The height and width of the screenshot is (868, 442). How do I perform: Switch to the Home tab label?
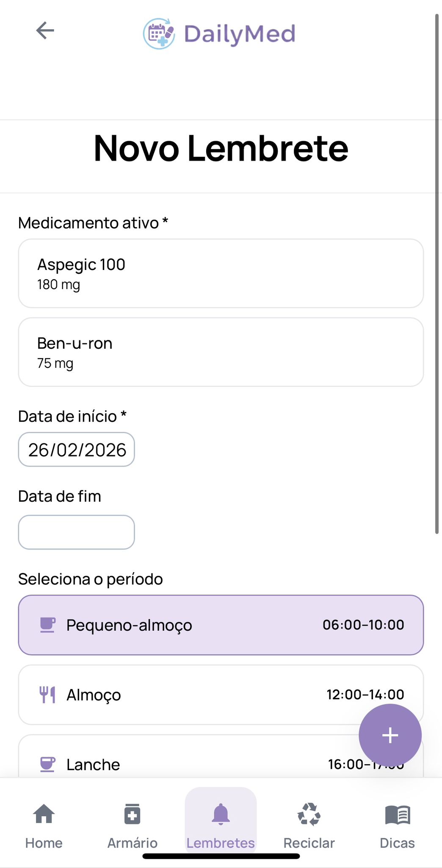click(44, 843)
